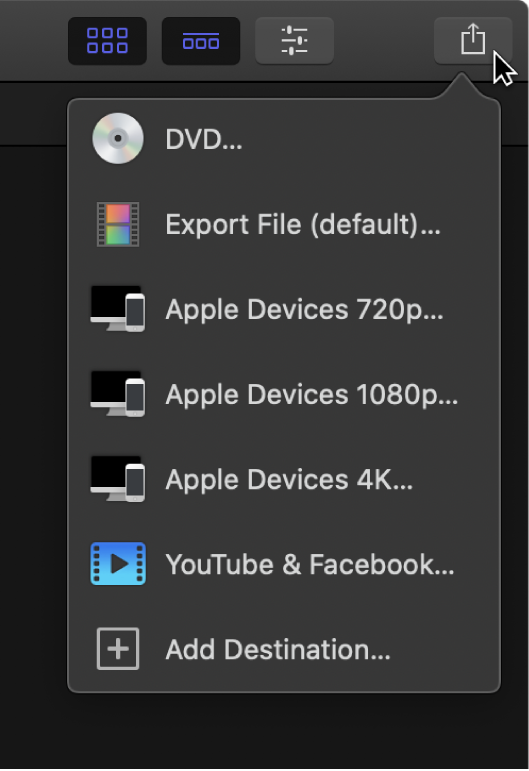Choose Apple Devices 720p… destination
The image size is (529, 771).
click(x=284, y=309)
